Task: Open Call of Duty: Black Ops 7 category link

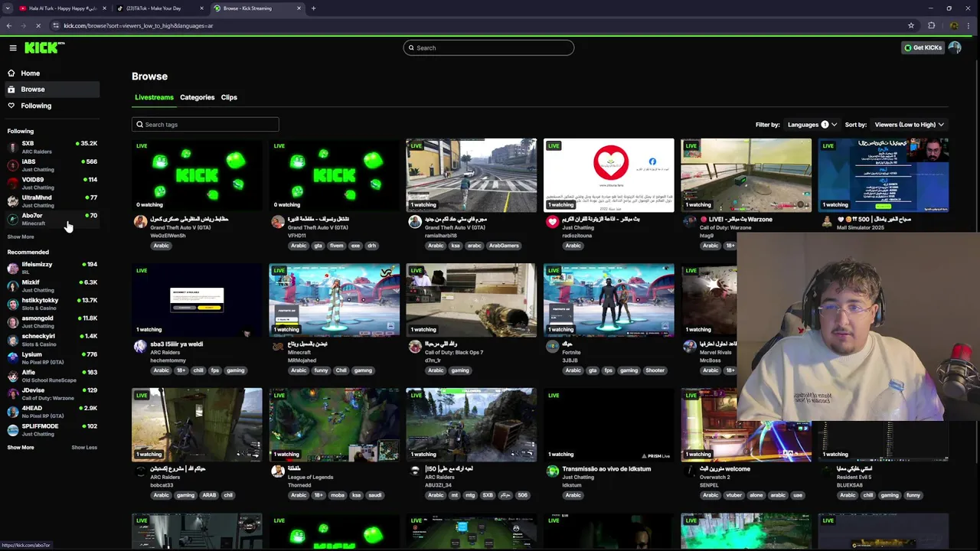Action: click(x=454, y=352)
